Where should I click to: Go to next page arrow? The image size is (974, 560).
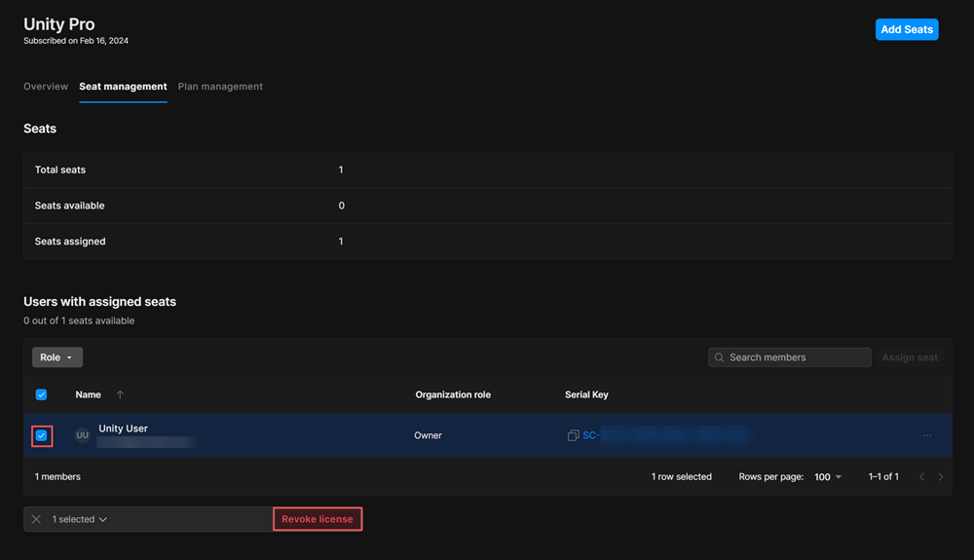941,477
